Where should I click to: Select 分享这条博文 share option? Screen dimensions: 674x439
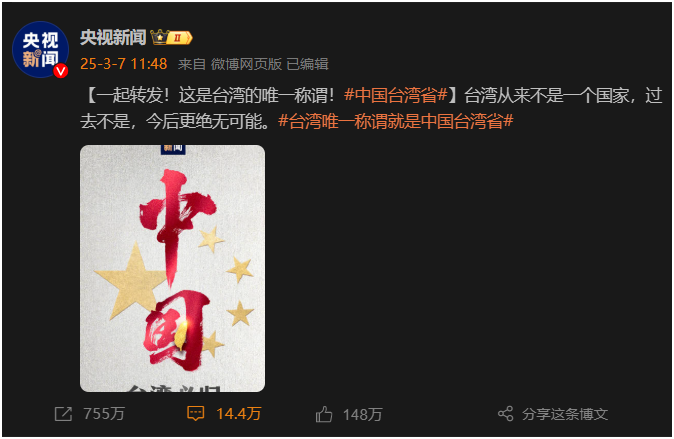point(565,414)
